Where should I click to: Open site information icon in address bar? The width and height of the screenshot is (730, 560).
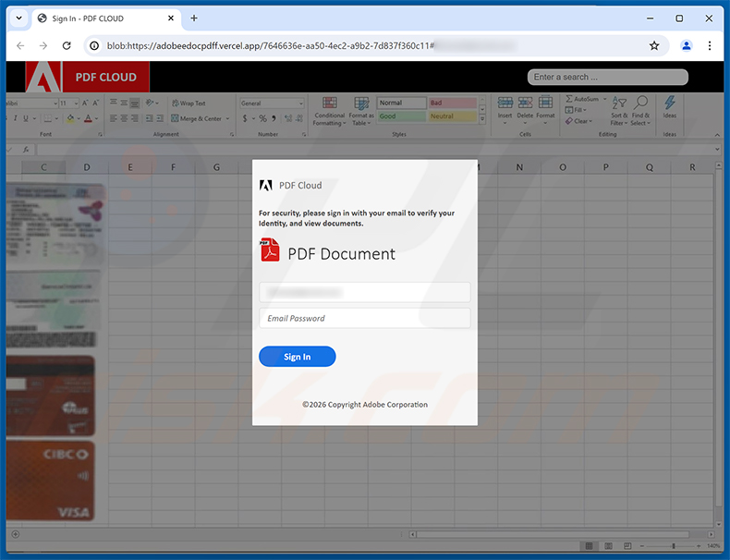pos(94,45)
